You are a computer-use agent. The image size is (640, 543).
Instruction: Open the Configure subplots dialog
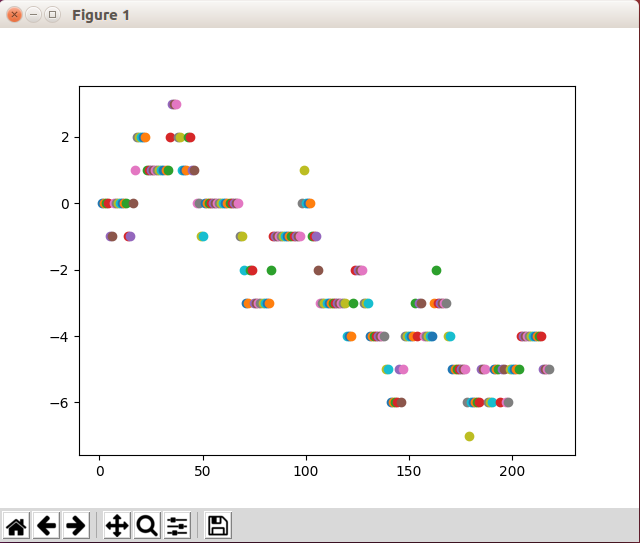point(177,525)
